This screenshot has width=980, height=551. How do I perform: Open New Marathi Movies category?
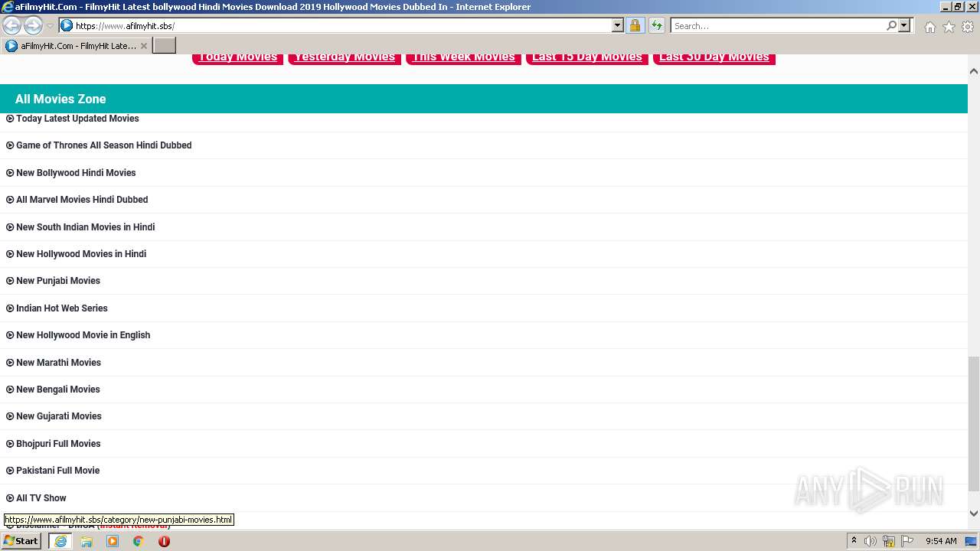coord(58,363)
